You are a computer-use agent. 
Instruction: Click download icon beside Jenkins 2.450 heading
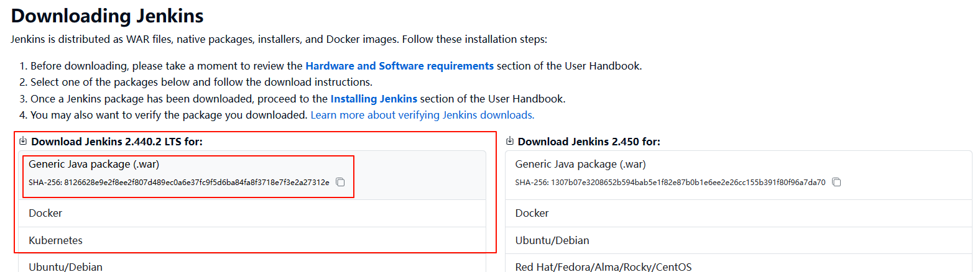510,141
